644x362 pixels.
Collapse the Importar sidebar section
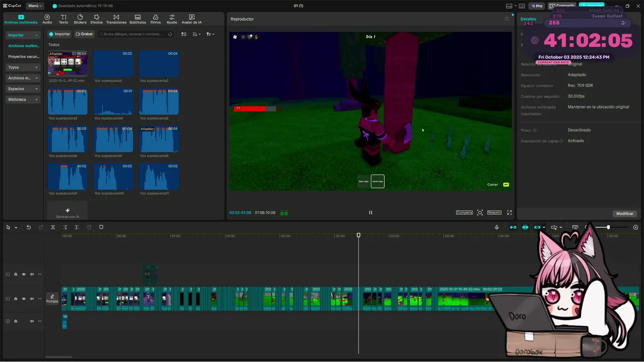23,35
